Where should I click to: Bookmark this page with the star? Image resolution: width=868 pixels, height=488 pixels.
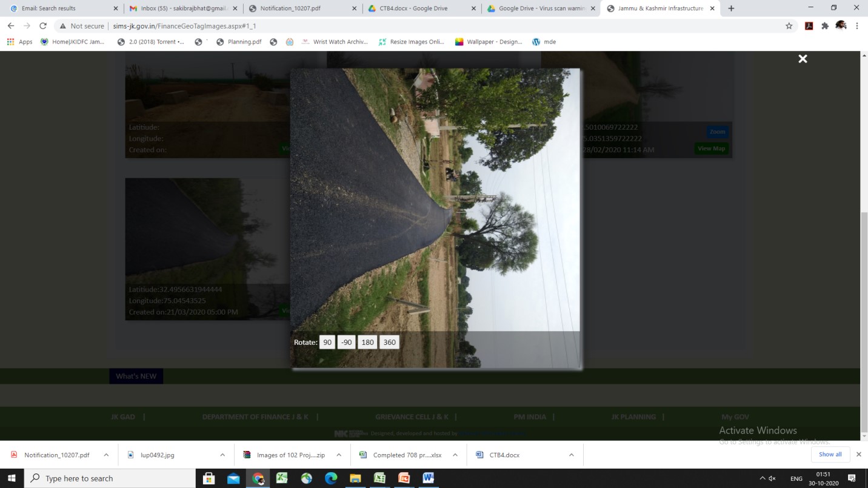coord(789,26)
